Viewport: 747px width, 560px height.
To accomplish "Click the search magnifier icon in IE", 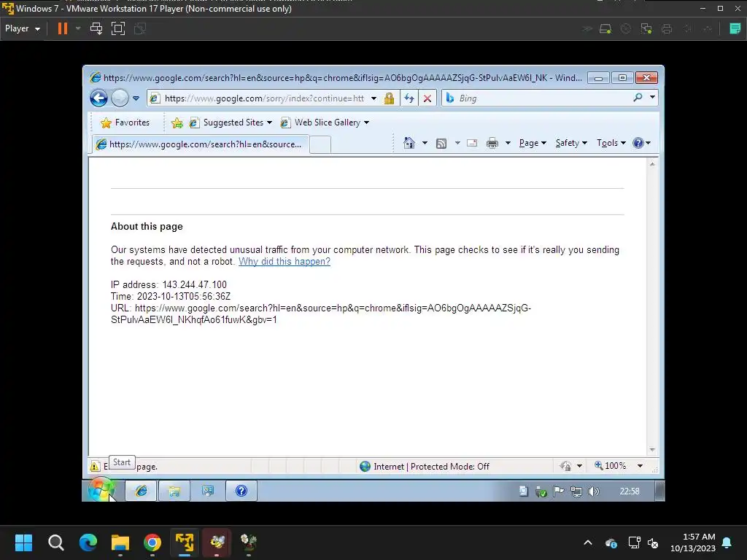I will coord(638,98).
